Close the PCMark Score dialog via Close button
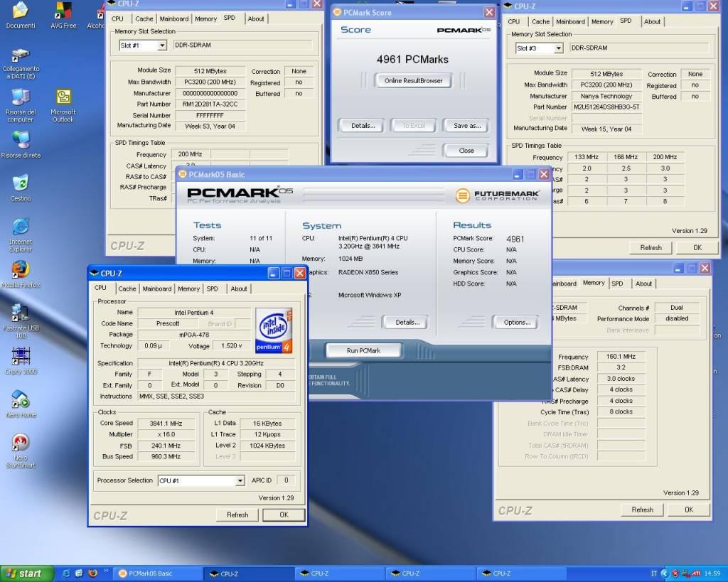728x582 pixels. [466, 151]
